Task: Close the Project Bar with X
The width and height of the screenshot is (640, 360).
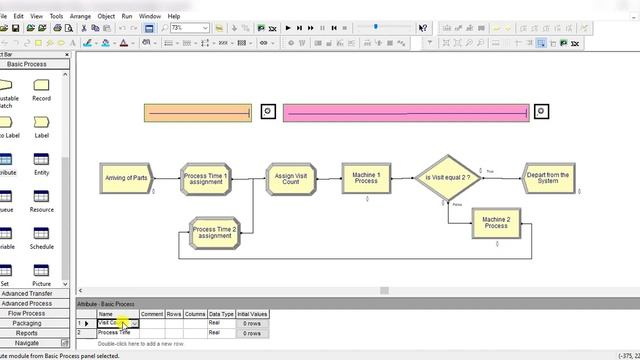Action: pyautogui.click(x=67, y=55)
